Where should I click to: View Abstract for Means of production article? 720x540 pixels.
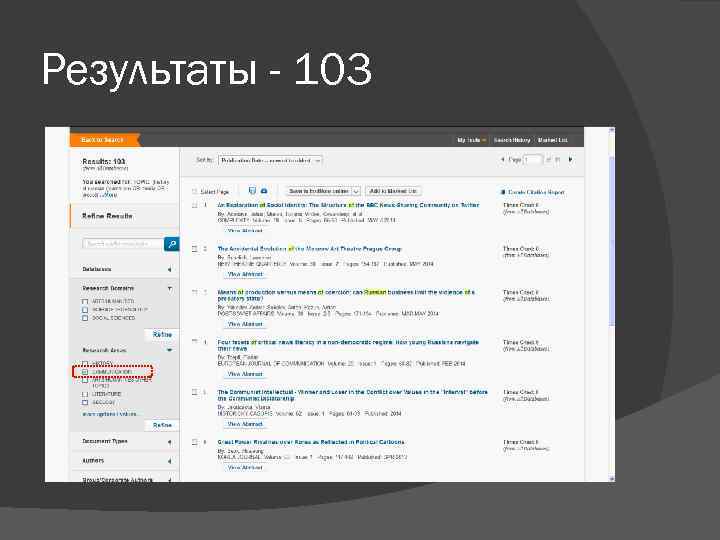(x=245, y=324)
